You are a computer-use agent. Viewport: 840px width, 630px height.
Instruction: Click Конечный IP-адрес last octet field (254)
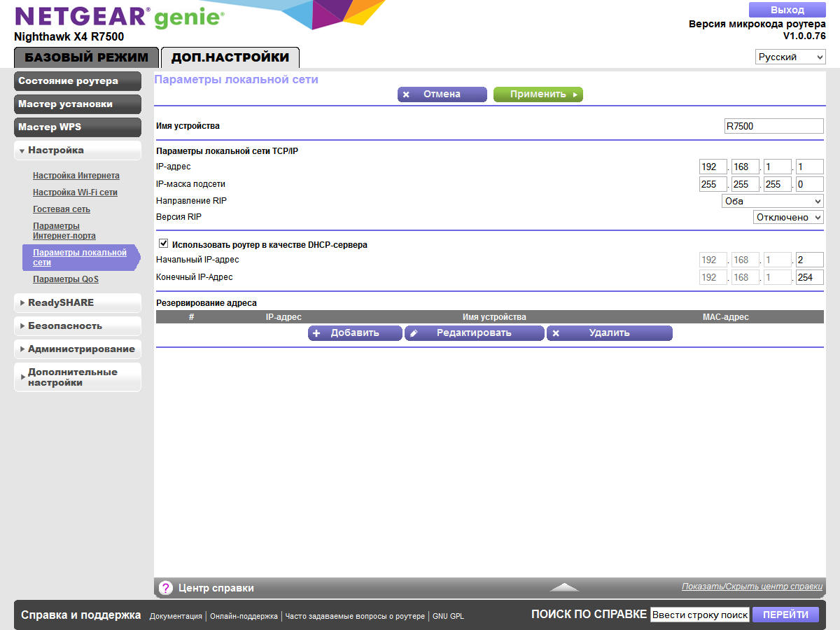[x=810, y=277]
